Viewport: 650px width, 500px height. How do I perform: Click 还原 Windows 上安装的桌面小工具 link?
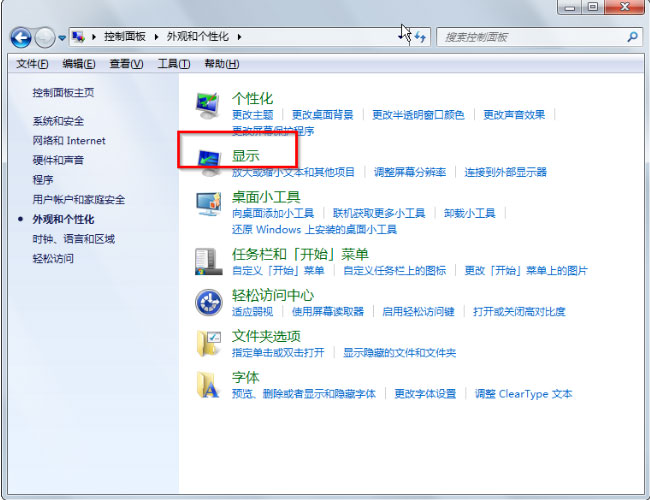click(314, 229)
